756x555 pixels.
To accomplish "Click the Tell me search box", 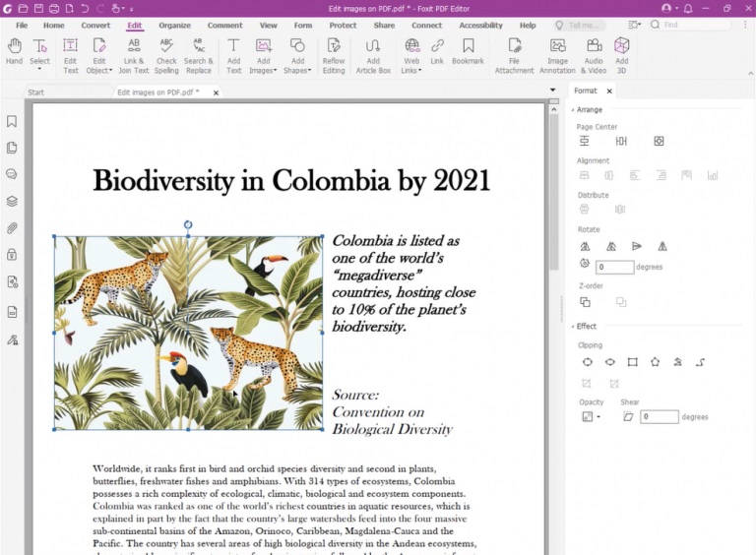I will (x=579, y=25).
